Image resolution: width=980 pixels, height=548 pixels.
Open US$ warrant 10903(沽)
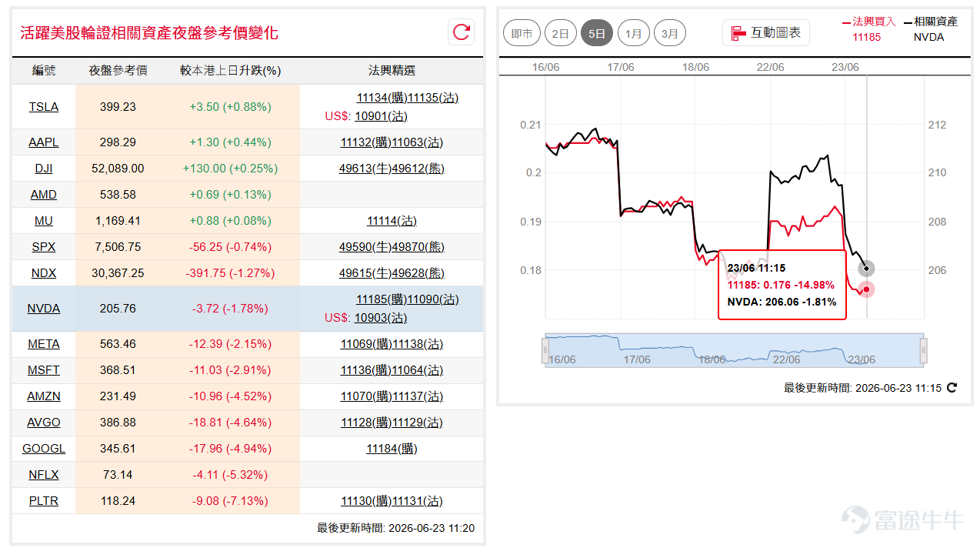pos(381,318)
